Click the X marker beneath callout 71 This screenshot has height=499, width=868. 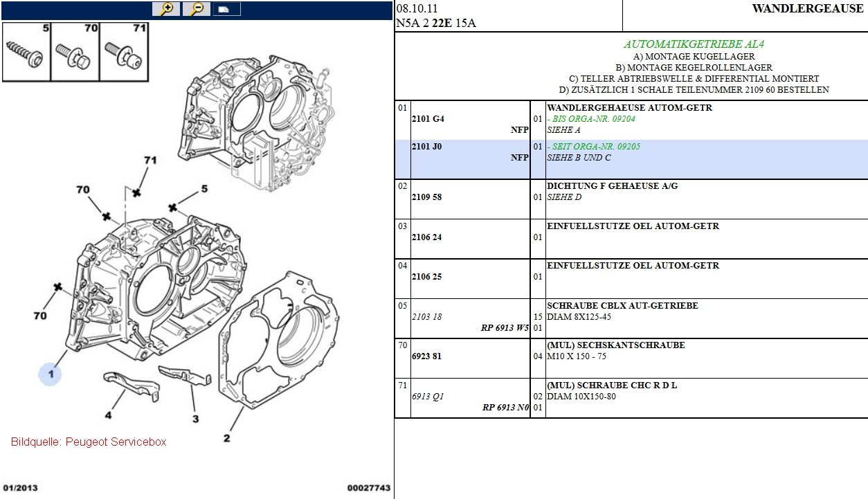coord(137,192)
